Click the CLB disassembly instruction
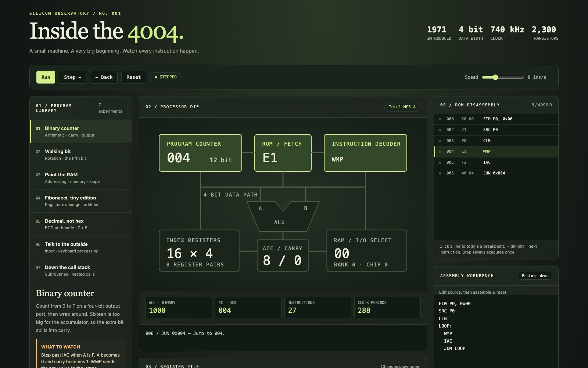Viewport: 588px width, 368px height. [x=487, y=141]
